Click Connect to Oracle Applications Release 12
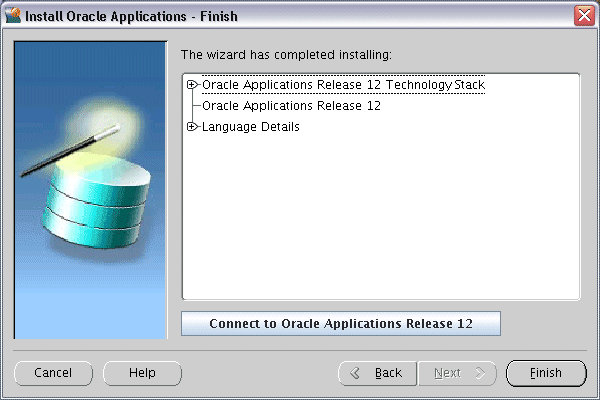 point(341,324)
